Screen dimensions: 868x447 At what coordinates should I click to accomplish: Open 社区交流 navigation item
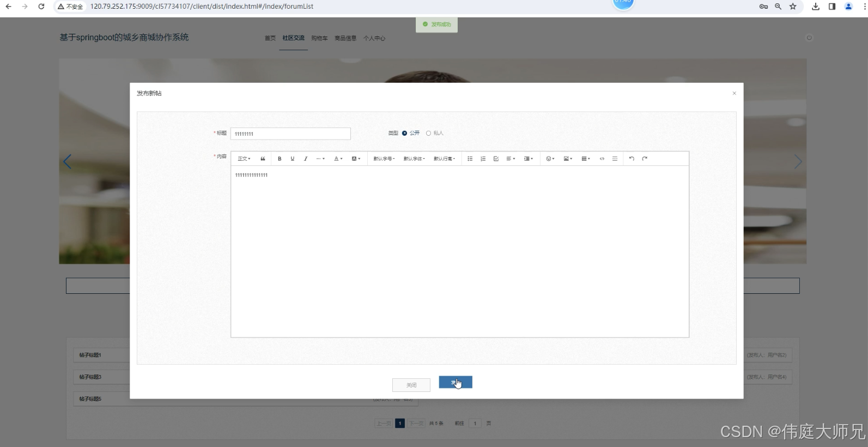pyautogui.click(x=293, y=38)
